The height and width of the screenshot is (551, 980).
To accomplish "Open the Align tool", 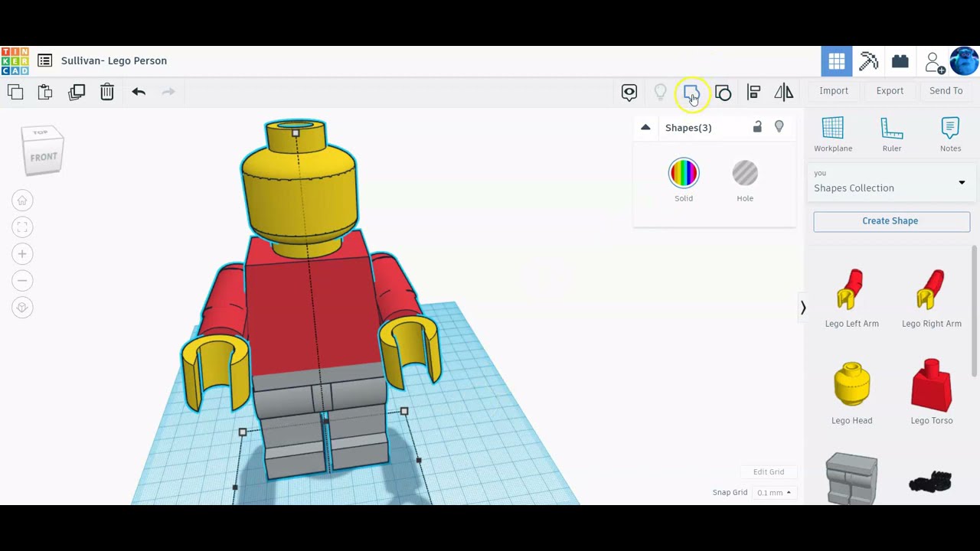I will pos(753,93).
